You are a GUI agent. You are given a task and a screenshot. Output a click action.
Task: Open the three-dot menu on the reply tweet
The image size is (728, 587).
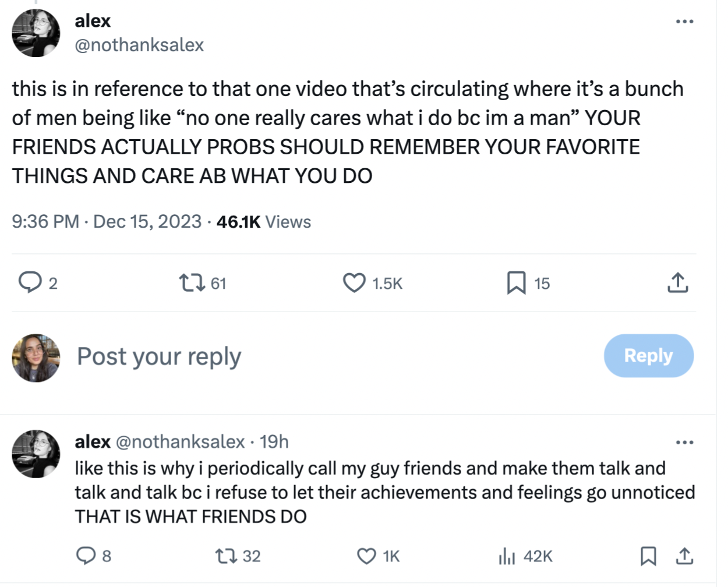point(684,443)
